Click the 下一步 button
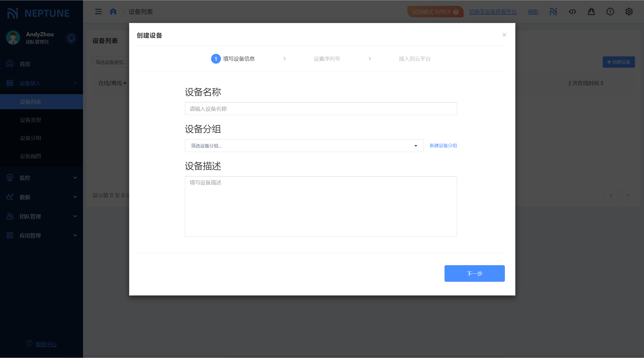This screenshot has height=358, width=644. coord(474,273)
